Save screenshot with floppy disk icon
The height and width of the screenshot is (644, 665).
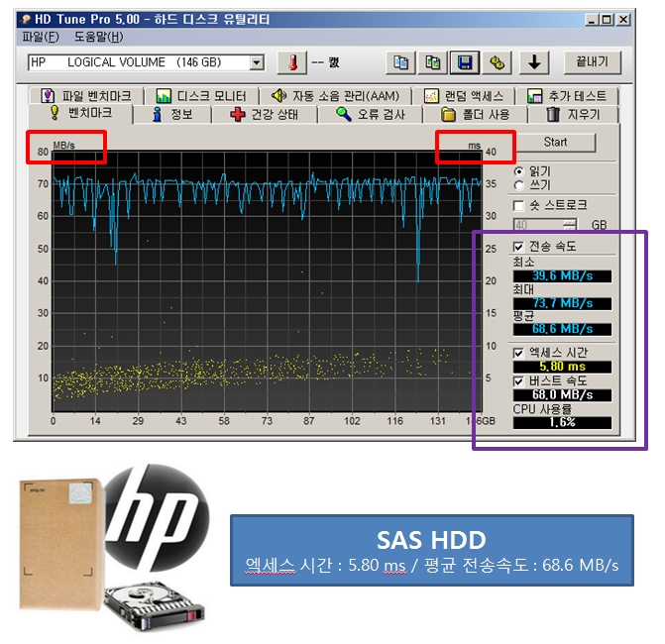coord(465,62)
